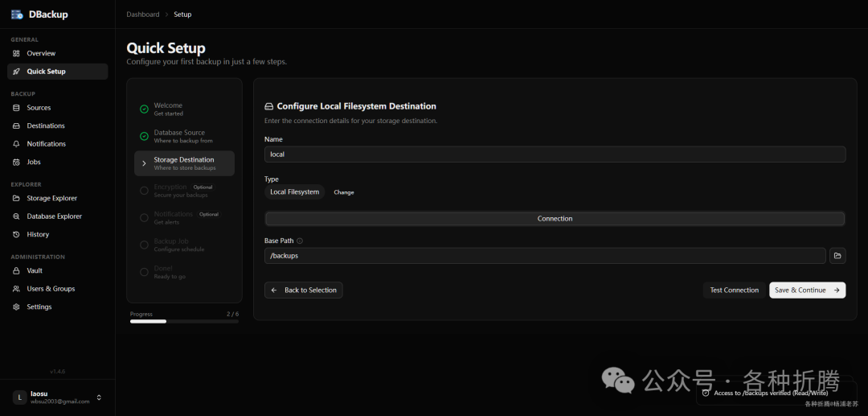Expand the laosu user account menu
This screenshot has height=416, width=868.
(99, 397)
